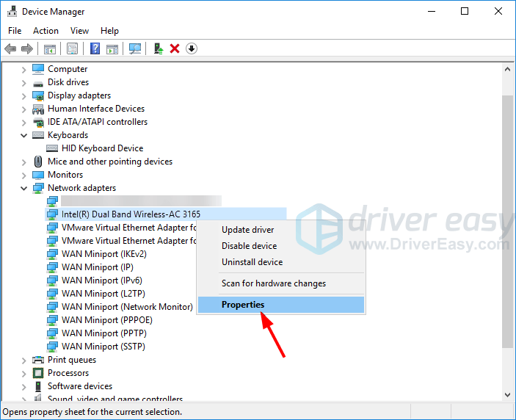Click the Monitors category icon

click(38, 175)
